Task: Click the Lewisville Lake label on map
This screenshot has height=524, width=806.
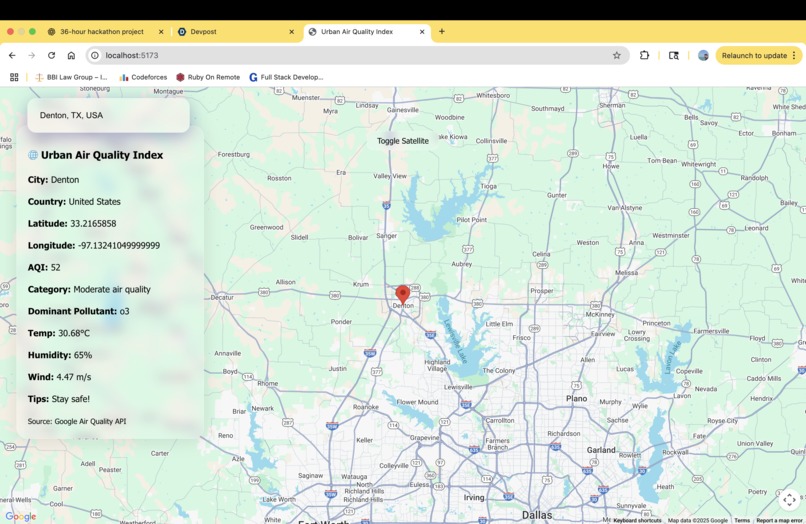Action: 455,341
